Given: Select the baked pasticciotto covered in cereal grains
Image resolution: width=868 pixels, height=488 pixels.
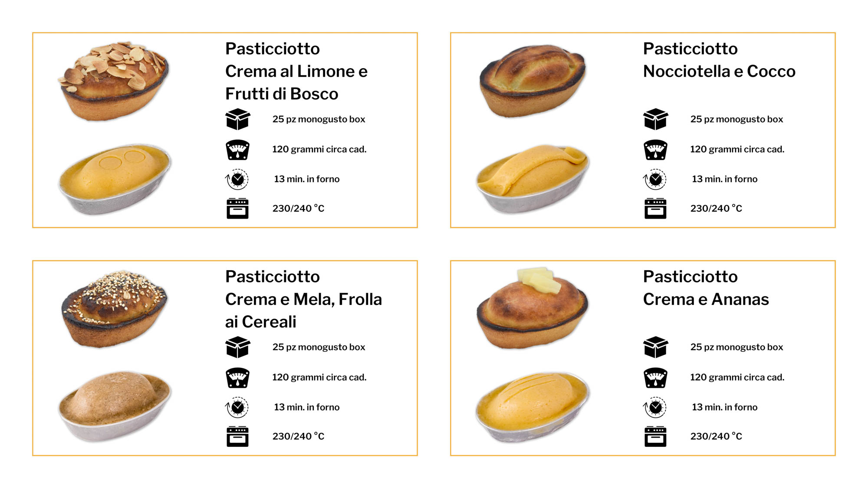Looking at the screenshot, I should point(114,309).
